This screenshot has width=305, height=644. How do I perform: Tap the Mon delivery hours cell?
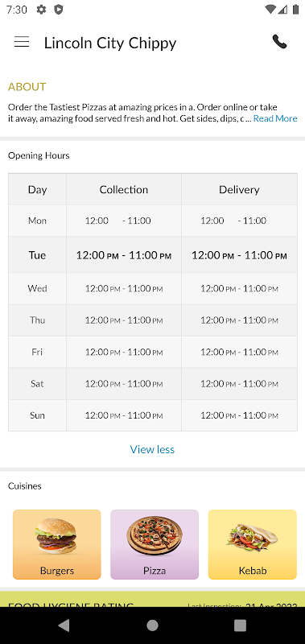coord(239,221)
